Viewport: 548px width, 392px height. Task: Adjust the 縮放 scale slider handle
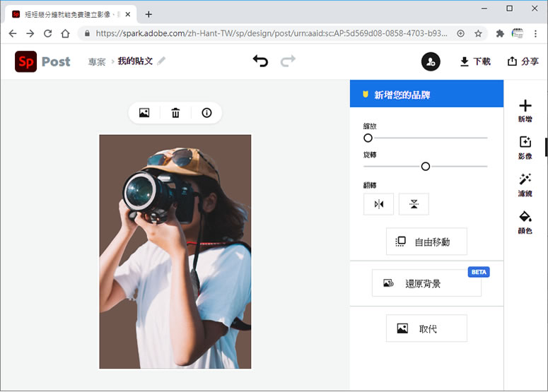(368, 138)
